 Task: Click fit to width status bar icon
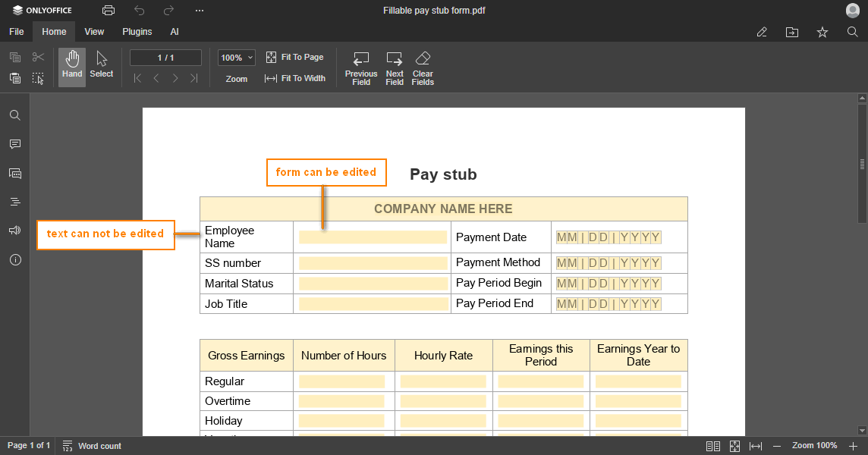pyautogui.click(x=756, y=446)
